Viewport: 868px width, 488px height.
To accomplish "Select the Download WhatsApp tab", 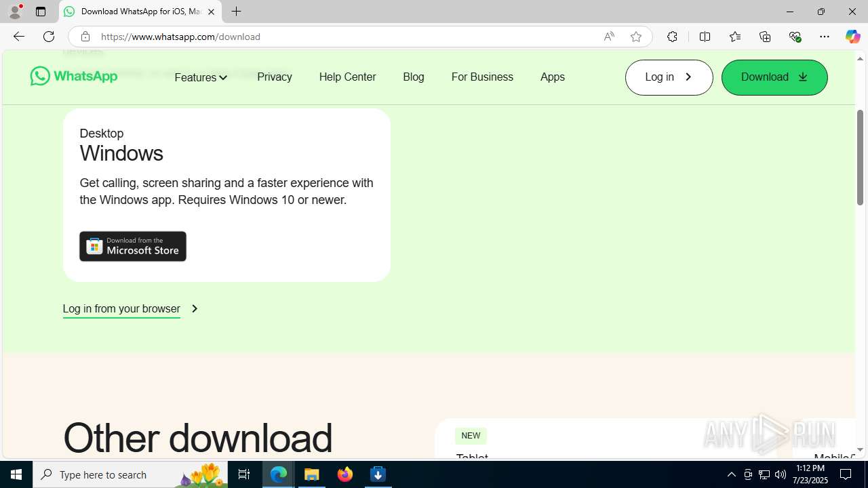I will coord(140,12).
